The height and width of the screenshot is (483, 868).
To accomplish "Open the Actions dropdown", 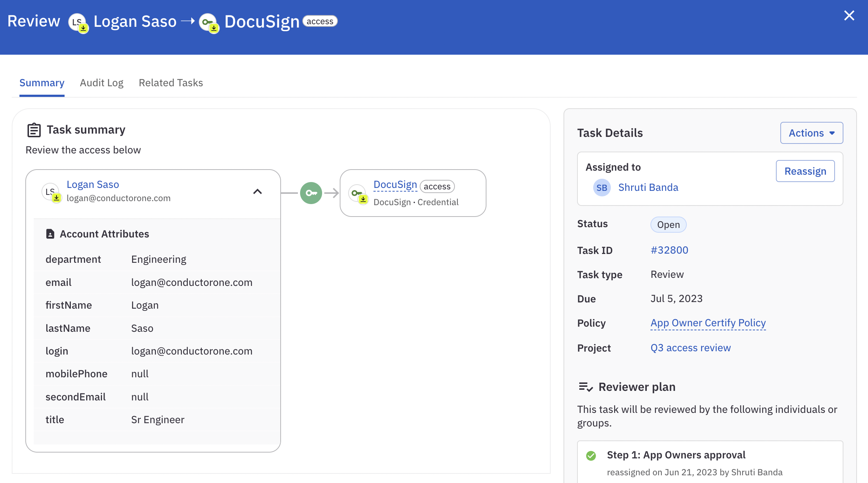I will point(812,133).
